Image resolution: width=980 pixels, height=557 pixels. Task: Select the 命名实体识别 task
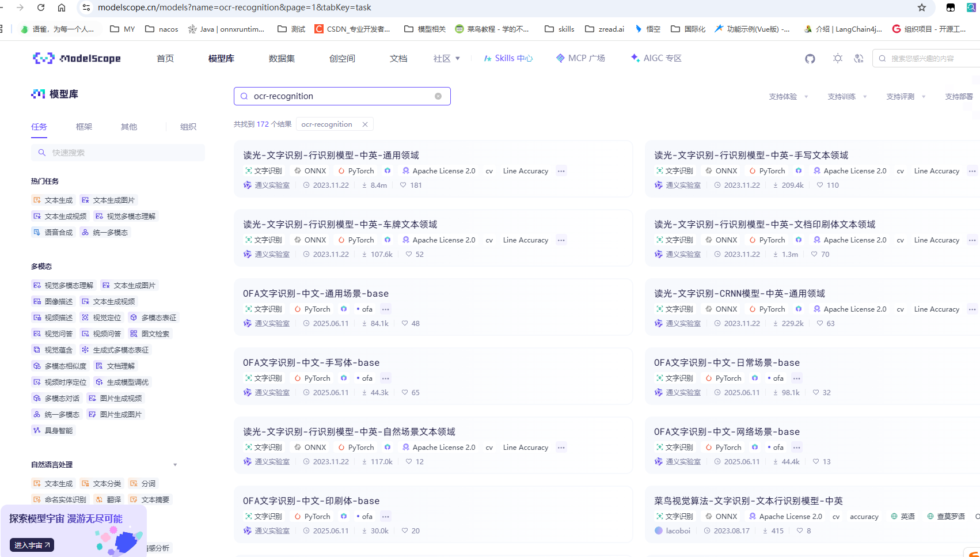click(x=59, y=500)
